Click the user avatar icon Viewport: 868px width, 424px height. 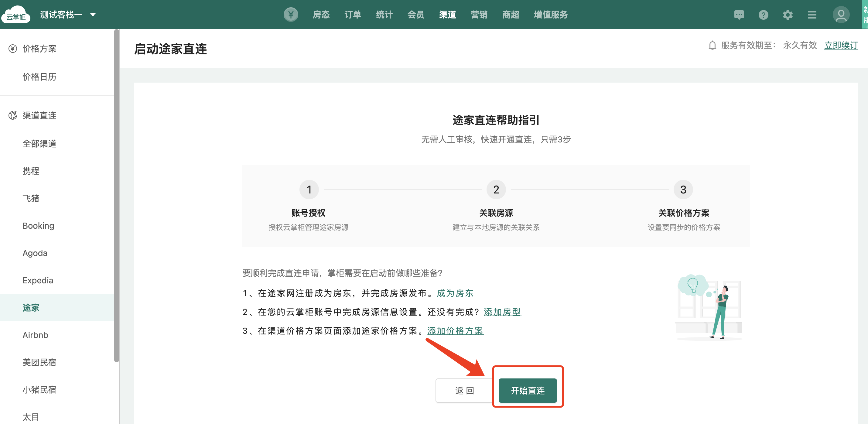tap(841, 15)
